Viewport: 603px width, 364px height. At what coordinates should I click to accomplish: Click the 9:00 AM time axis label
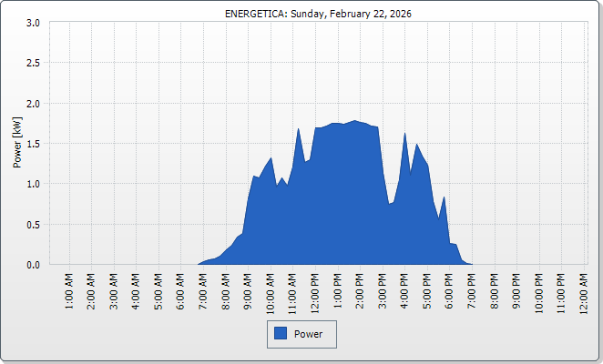point(249,289)
